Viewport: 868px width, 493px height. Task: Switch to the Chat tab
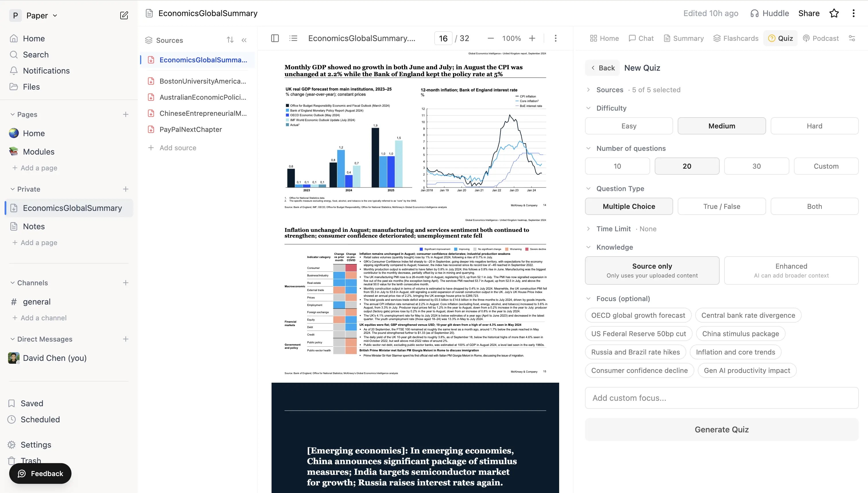(x=641, y=38)
